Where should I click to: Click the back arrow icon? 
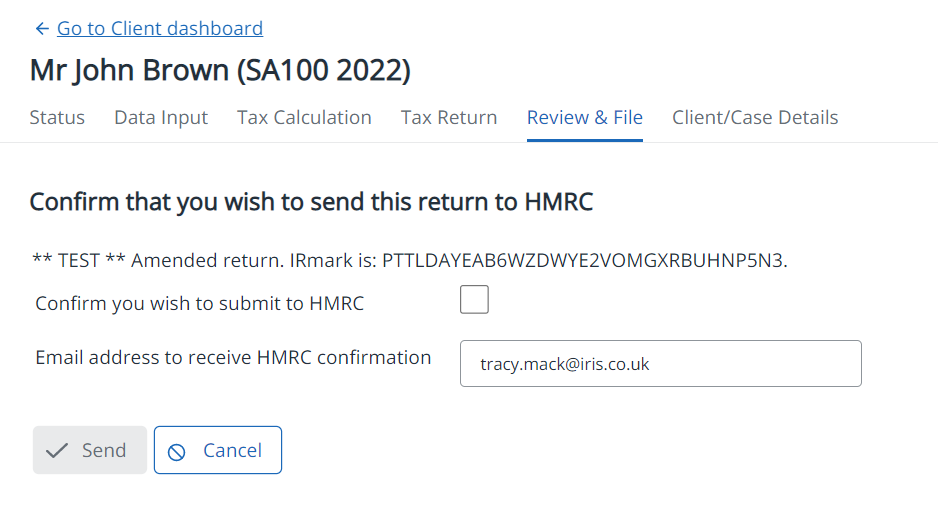tap(41, 29)
